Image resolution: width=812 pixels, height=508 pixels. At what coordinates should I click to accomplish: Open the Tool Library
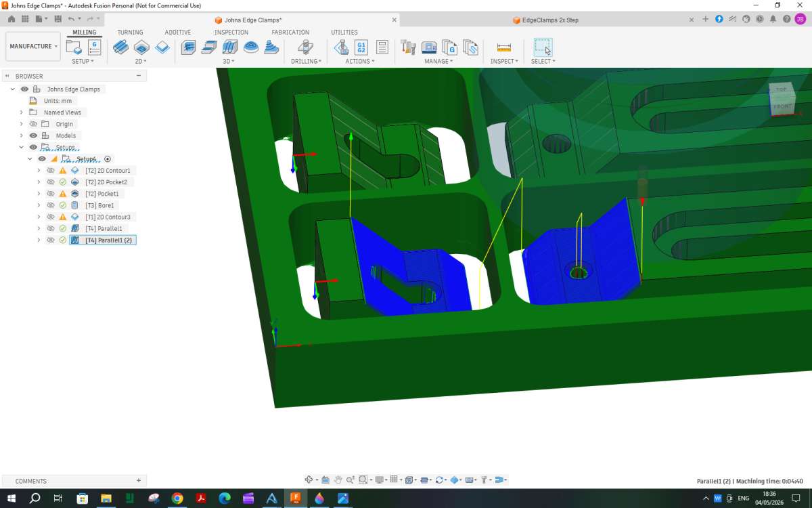pos(408,47)
